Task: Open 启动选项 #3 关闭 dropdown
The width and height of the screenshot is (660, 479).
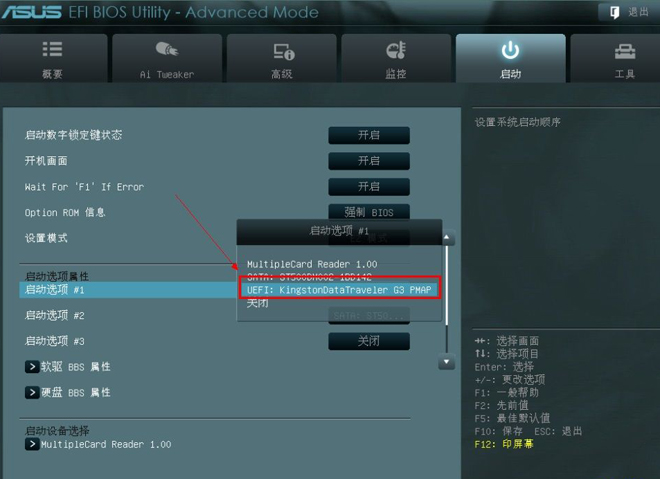Action: point(369,341)
